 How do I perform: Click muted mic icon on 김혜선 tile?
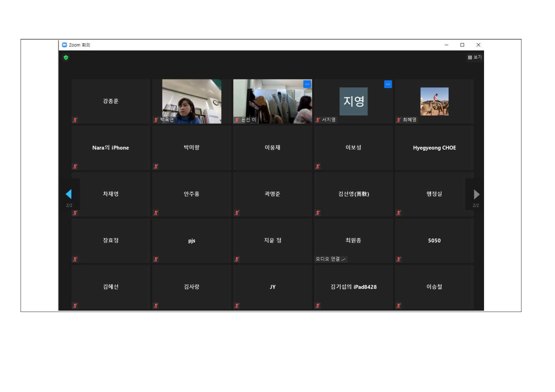pyautogui.click(x=75, y=306)
